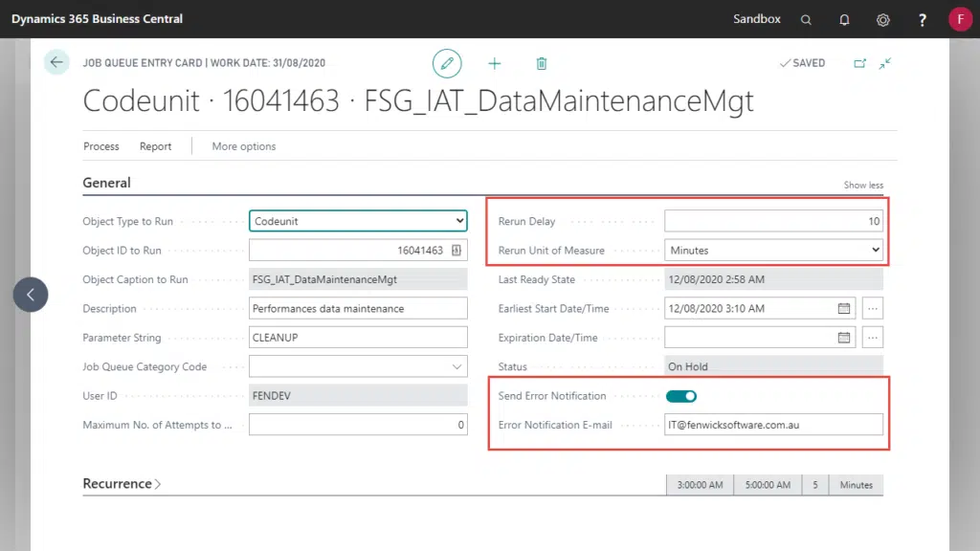Screen dimensions: 980x551
Task: Open the Object Type to Run dropdown
Action: (358, 221)
